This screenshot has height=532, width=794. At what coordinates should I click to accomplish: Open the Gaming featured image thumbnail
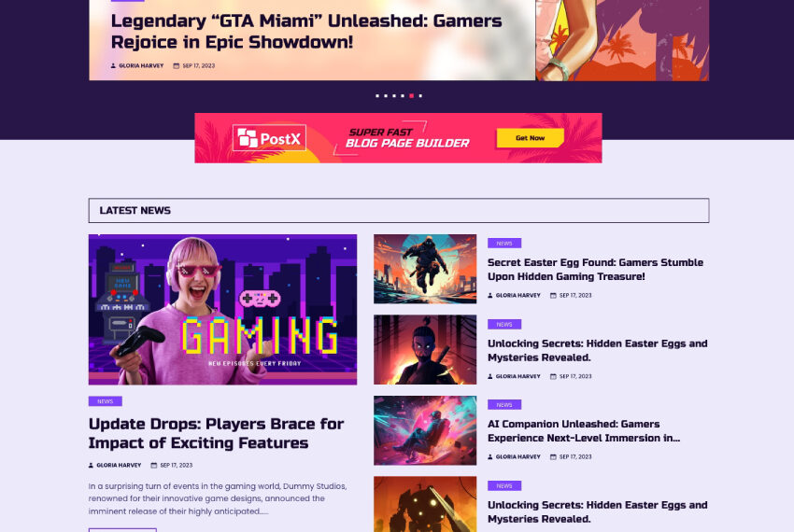(223, 309)
